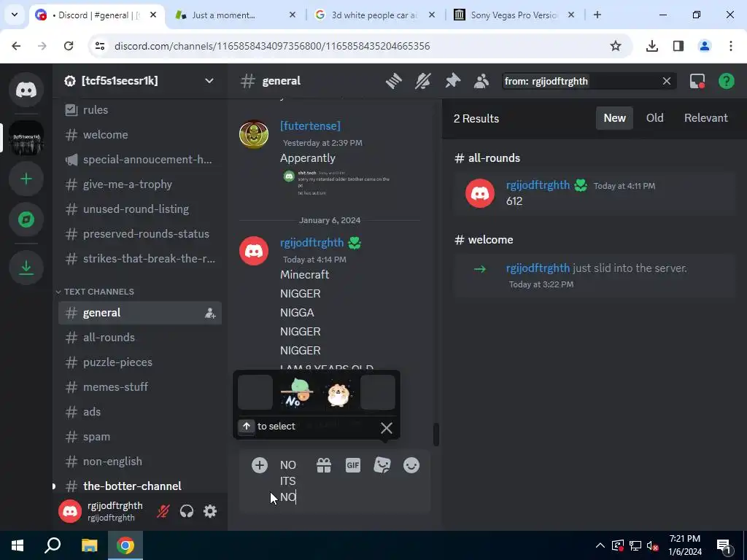Toggle deafen headphones icon
The image size is (747, 560).
point(187,511)
